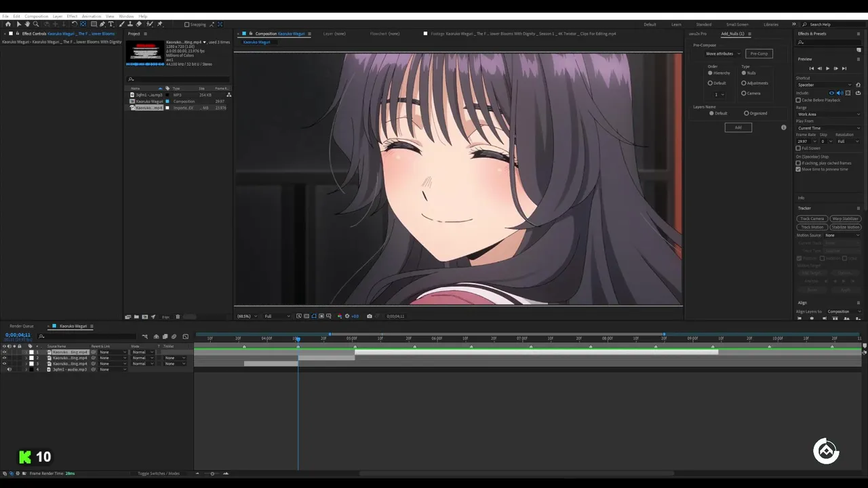
Task: Open viewer magnification 68.5% dropdown
Action: [x=246, y=316]
